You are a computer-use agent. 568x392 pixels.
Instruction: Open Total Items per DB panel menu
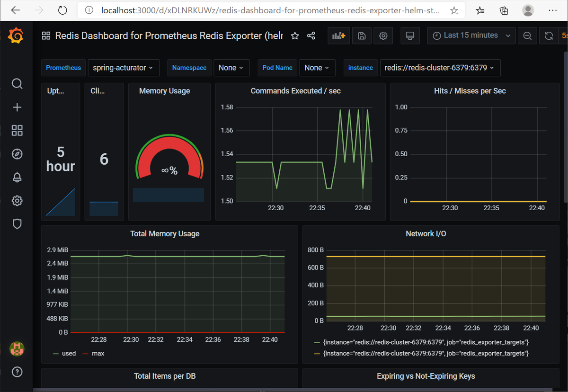[x=165, y=376]
